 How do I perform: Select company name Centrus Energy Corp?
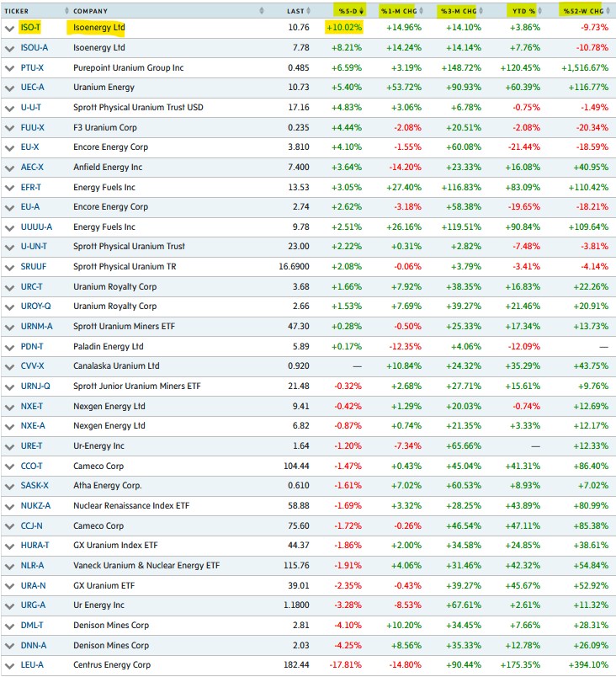pyautogui.click(x=112, y=665)
